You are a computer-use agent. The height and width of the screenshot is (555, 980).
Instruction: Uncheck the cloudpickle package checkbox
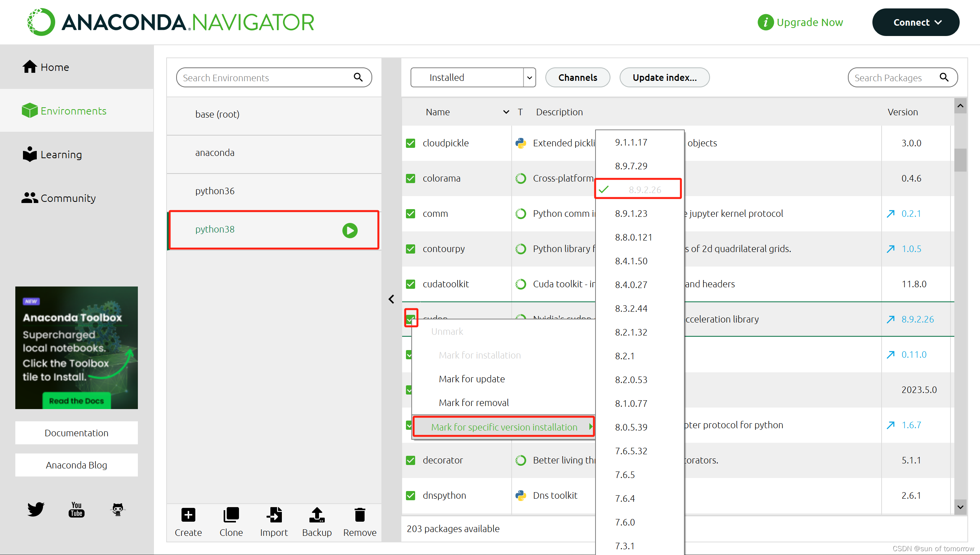coord(411,143)
